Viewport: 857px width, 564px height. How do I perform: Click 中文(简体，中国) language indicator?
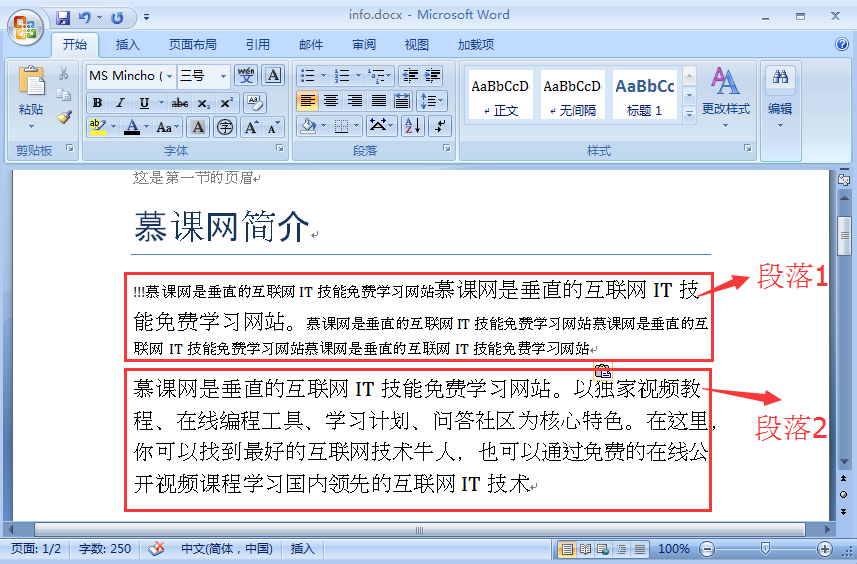[226, 549]
